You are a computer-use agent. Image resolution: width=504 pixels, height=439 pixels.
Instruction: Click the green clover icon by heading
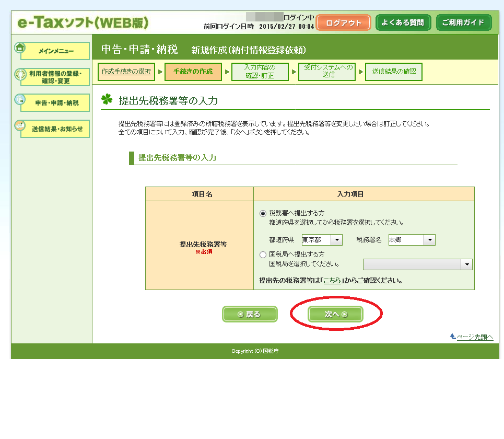click(107, 100)
